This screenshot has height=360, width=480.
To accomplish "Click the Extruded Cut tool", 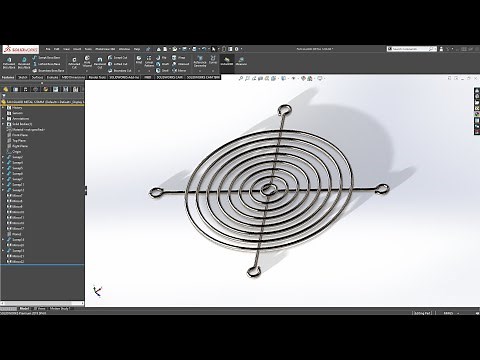I will click(x=74, y=63).
